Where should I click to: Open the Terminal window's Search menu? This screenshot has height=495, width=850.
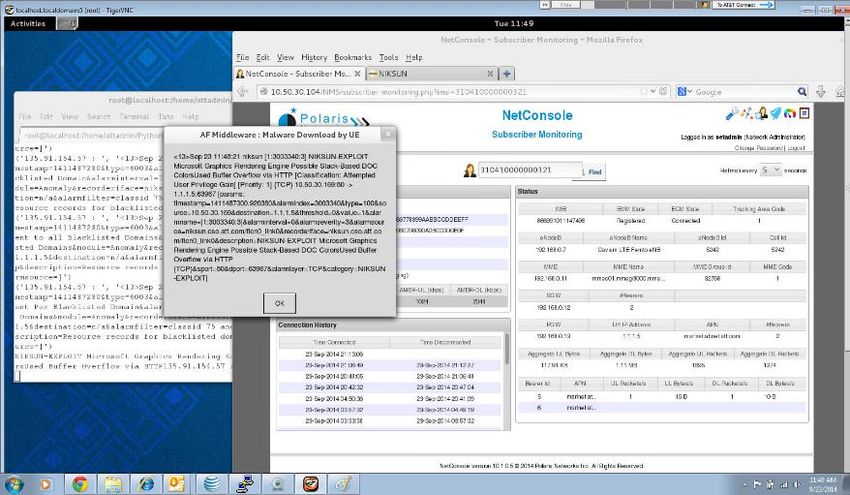[x=99, y=117]
